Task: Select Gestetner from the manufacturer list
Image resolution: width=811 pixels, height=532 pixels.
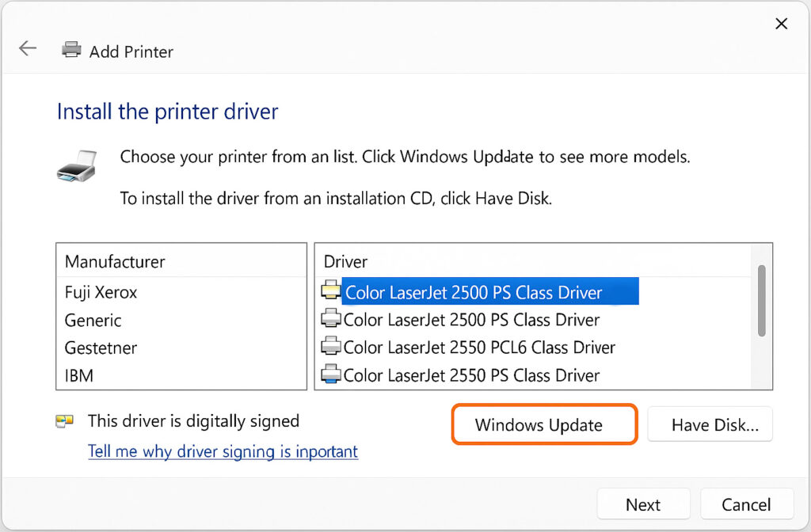Action: pos(101,348)
